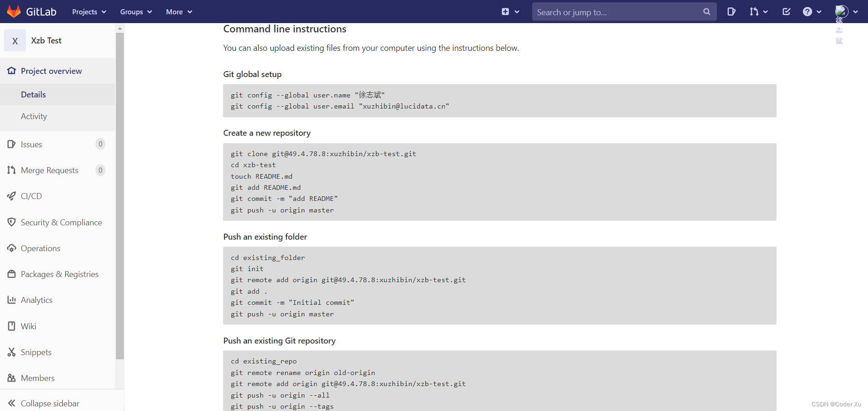Open issues icon in the top navbar
The height and width of the screenshot is (411, 868).
(731, 12)
